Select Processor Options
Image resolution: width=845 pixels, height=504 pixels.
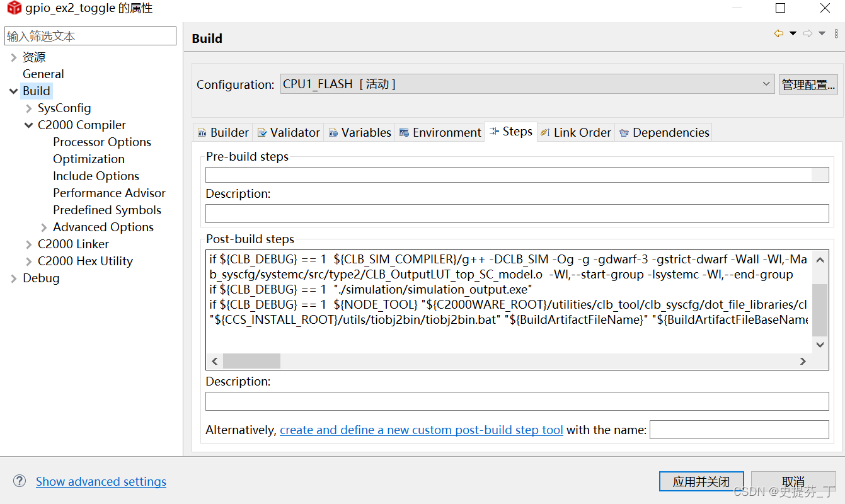click(102, 142)
